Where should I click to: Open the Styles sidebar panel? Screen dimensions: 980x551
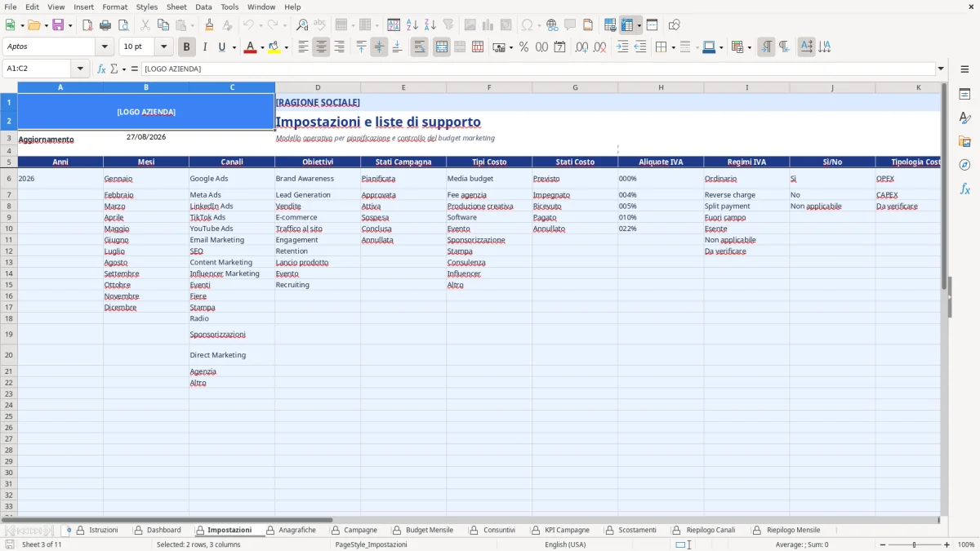tap(964, 118)
